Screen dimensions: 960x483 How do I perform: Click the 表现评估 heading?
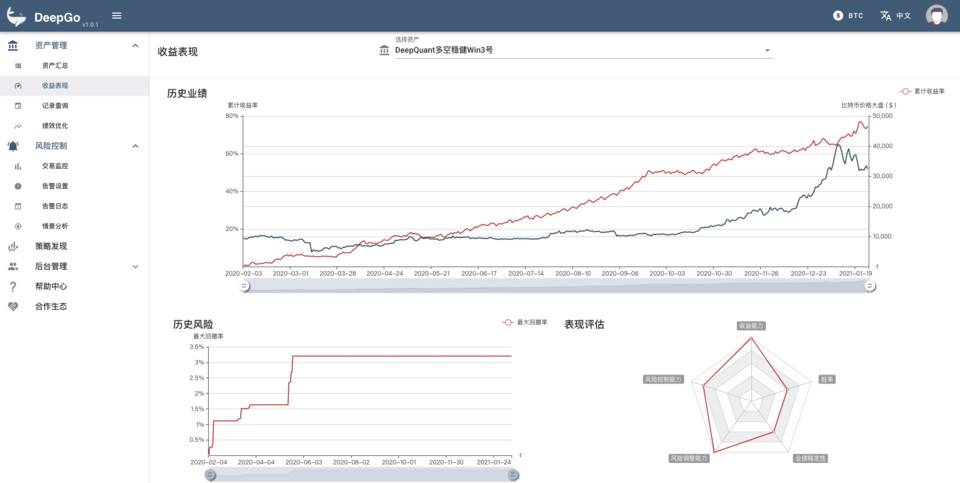pyautogui.click(x=584, y=324)
